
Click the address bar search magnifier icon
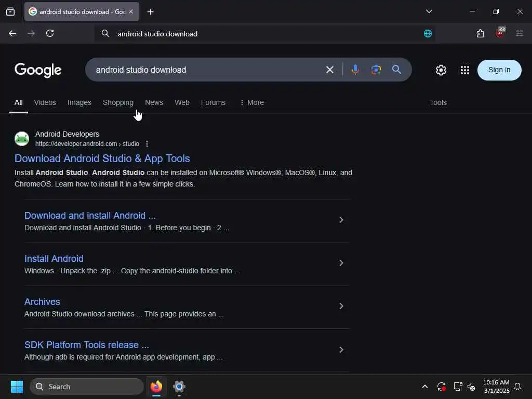point(105,33)
